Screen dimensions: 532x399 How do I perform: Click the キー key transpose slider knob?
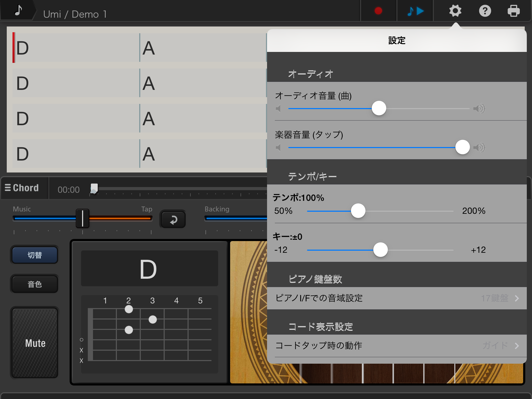pos(380,250)
